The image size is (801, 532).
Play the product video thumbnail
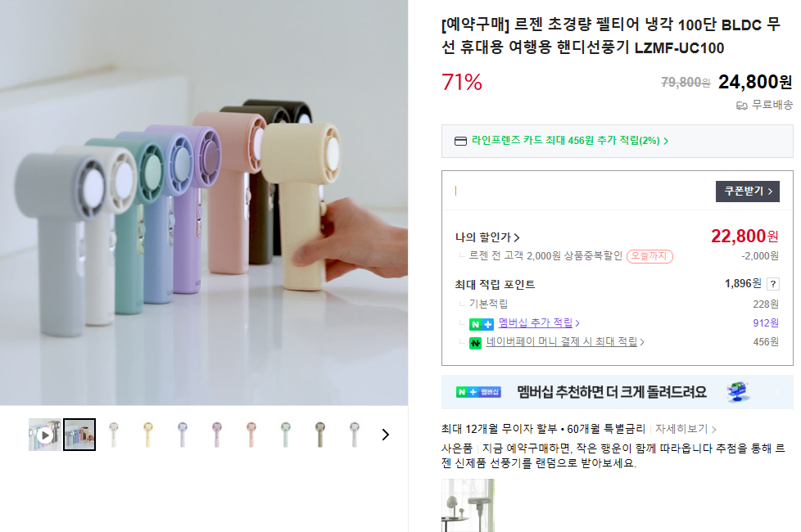tap(45, 435)
